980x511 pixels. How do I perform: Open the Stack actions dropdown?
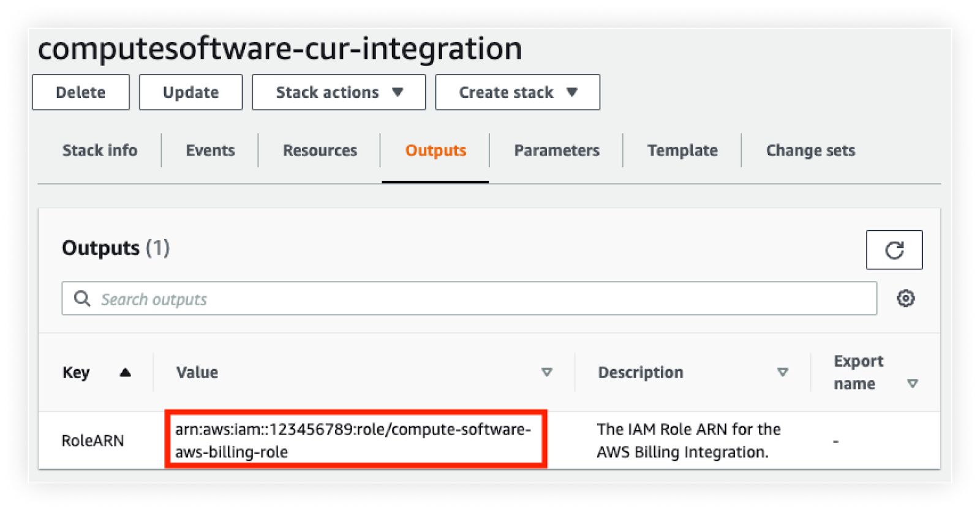coord(339,92)
